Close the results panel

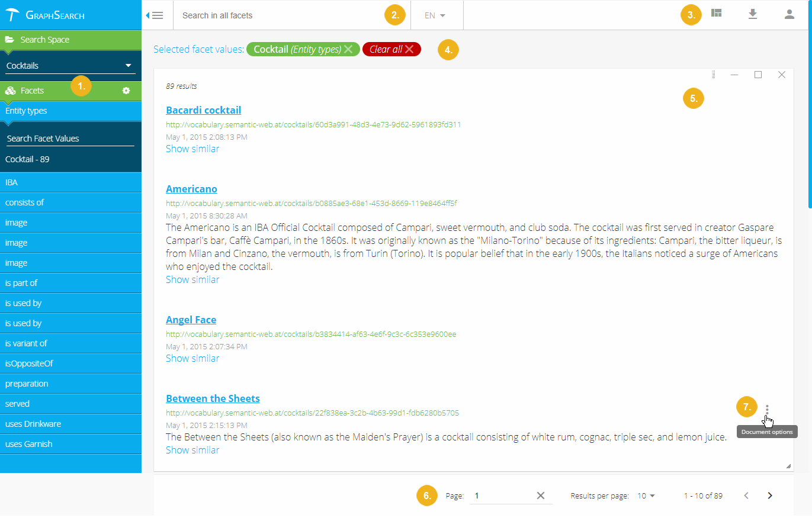click(x=782, y=75)
